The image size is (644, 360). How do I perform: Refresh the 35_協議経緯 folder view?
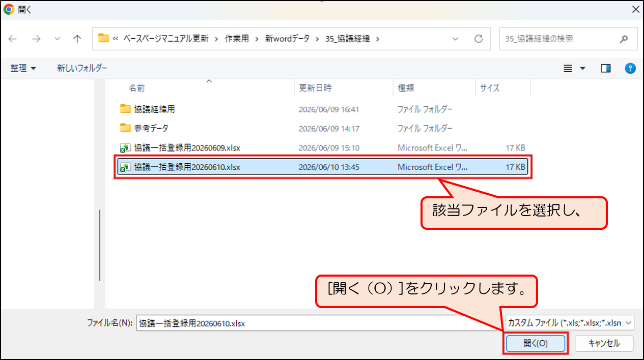[478, 39]
